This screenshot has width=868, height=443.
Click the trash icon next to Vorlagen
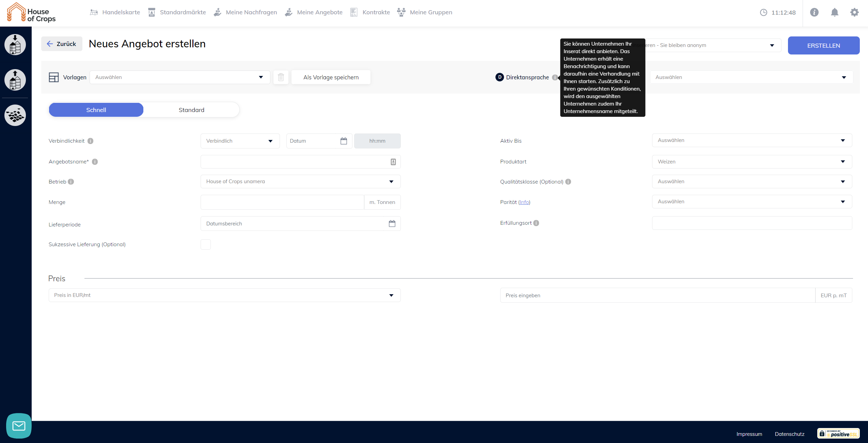(281, 77)
